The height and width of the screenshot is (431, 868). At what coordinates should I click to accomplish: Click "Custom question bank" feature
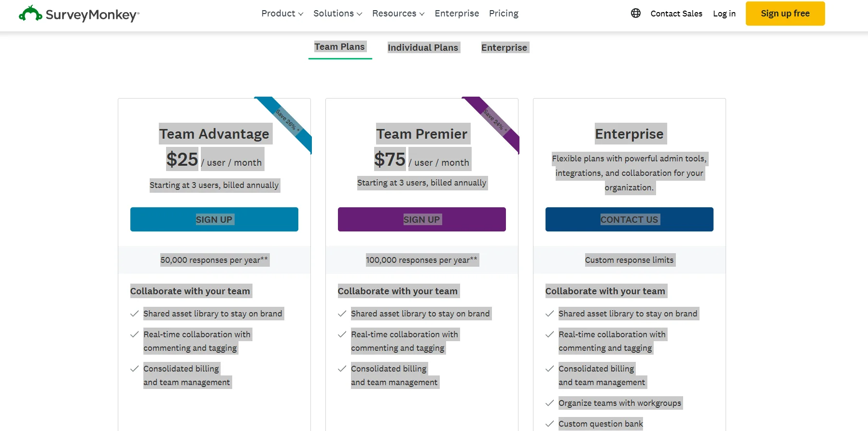pyautogui.click(x=601, y=424)
